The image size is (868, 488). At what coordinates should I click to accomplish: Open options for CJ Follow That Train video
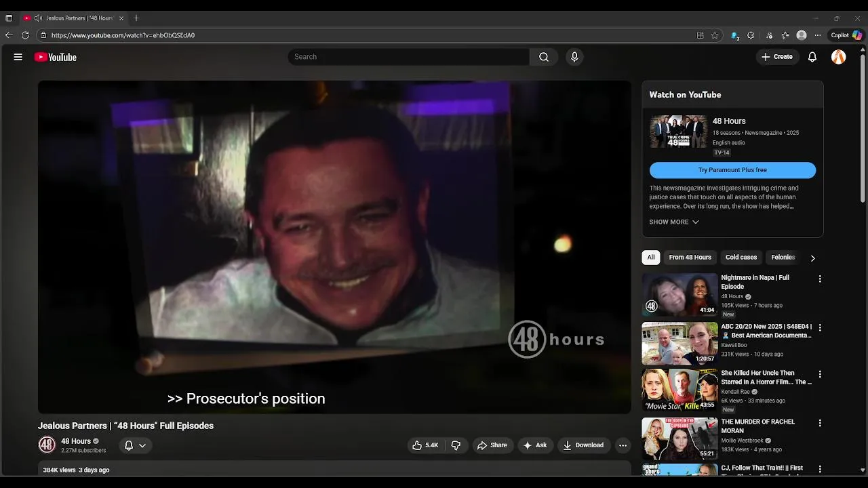coord(820,469)
